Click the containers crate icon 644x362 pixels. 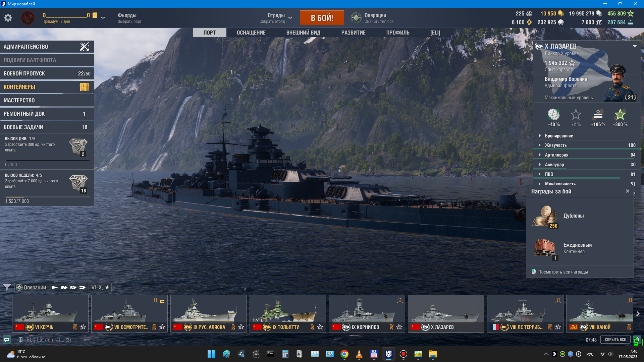(84, 87)
